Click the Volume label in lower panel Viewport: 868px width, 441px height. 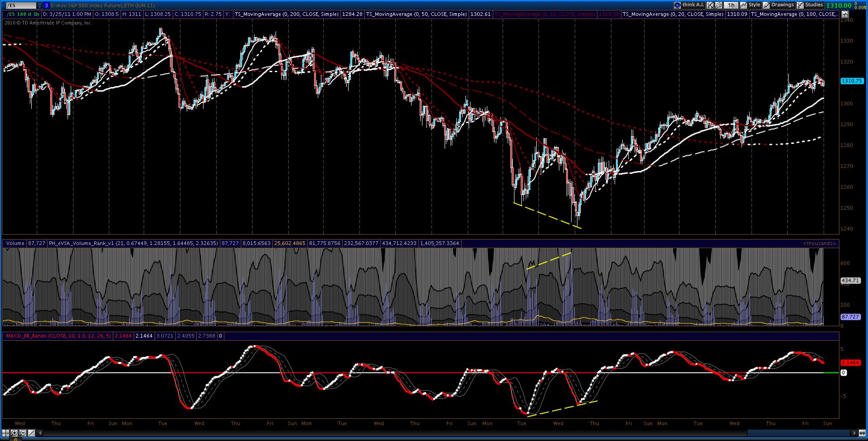pos(15,243)
